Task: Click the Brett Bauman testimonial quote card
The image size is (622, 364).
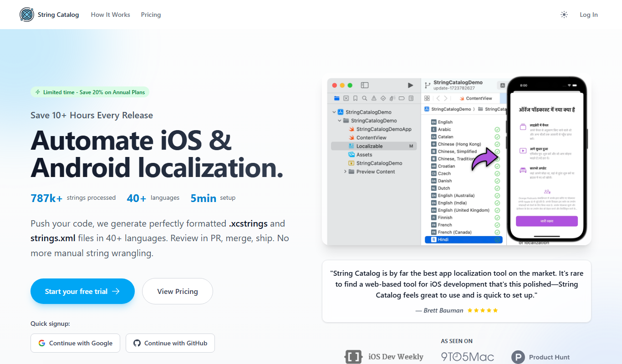Action: (456, 291)
